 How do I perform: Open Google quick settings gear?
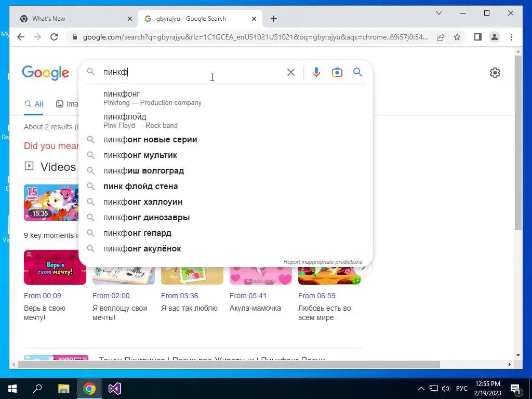[495, 73]
